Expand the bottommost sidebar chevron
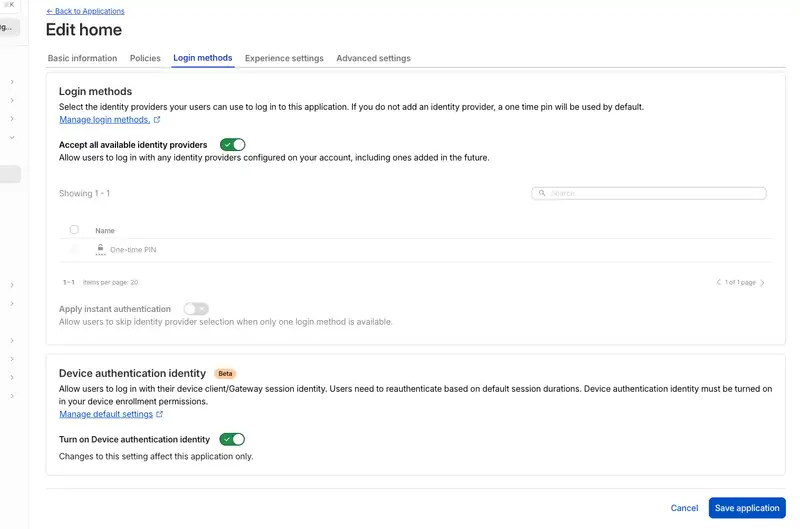Screen dimensions: 800x529 coord(12,396)
